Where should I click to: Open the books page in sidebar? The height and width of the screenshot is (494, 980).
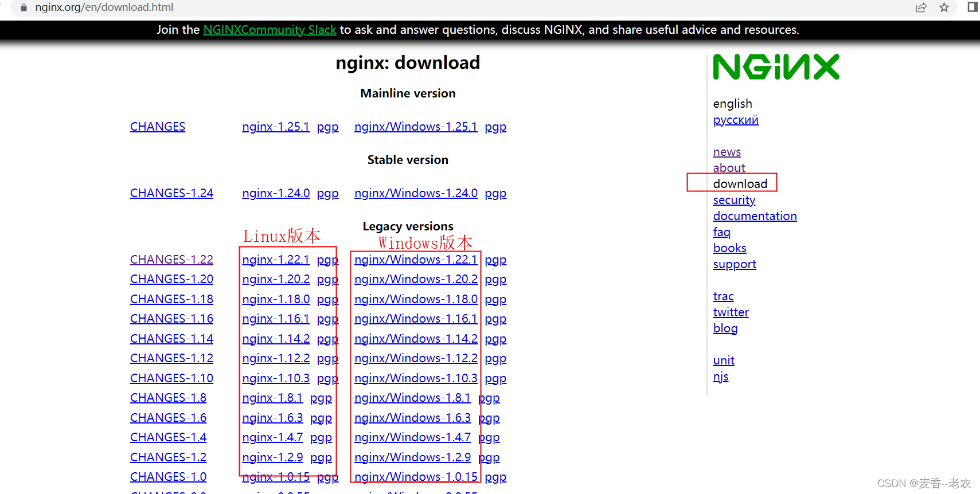[x=729, y=248]
